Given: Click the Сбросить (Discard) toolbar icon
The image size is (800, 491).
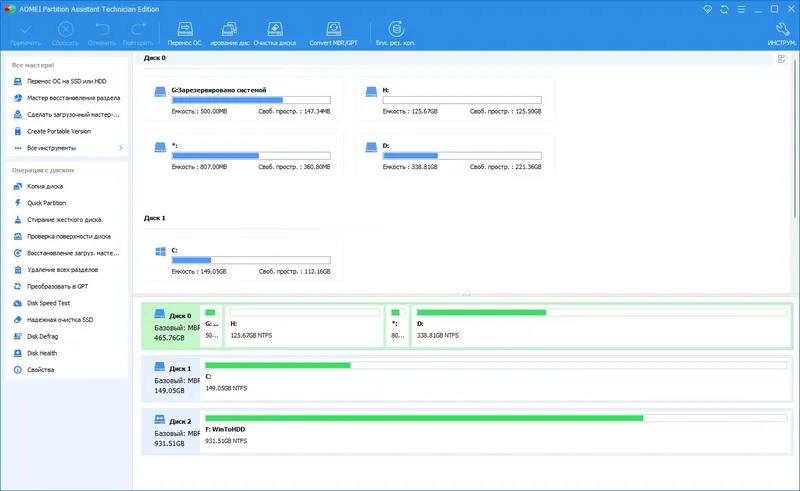Looking at the screenshot, I should click(x=65, y=34).
